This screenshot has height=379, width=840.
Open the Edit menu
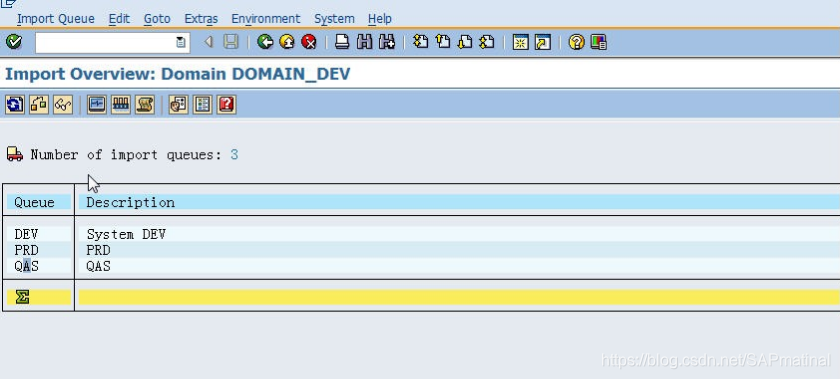[119, 19]
